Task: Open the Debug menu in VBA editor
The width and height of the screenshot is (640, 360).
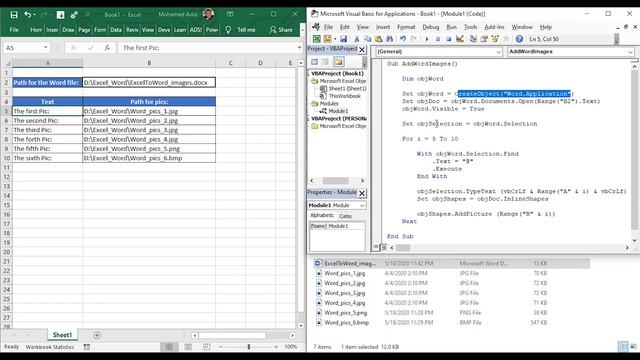Action: pyautogui.click(x=431, y=27)
